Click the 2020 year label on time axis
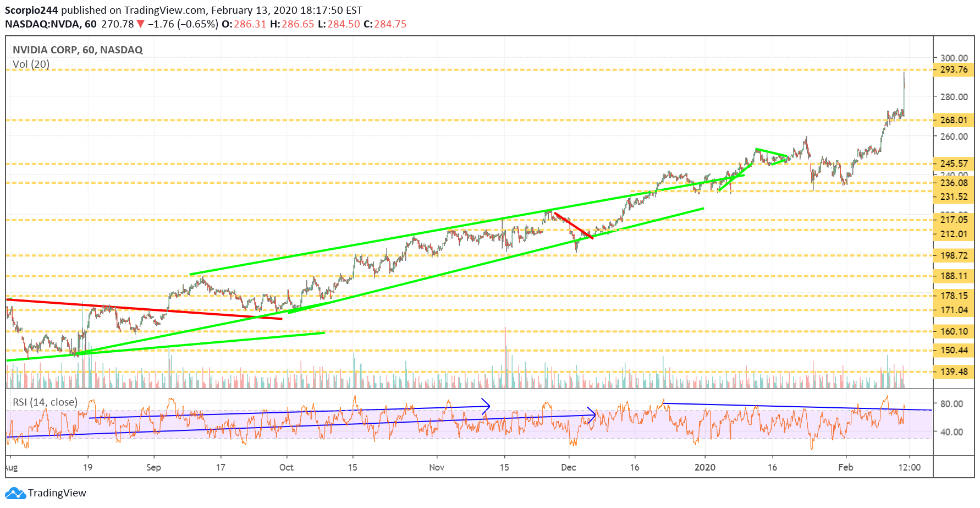Screen dimensions: 980x508 click(704, 467)
